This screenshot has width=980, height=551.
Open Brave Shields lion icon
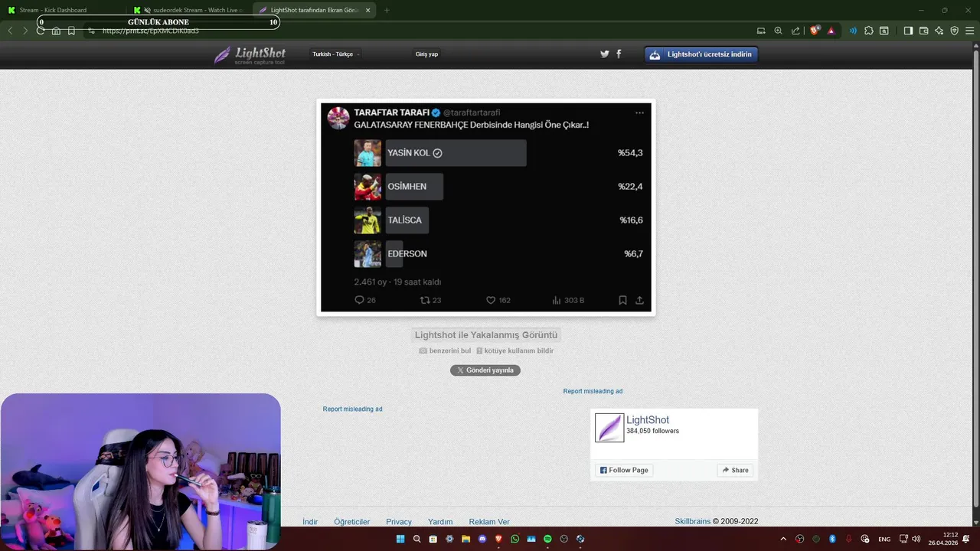[815, 31]
